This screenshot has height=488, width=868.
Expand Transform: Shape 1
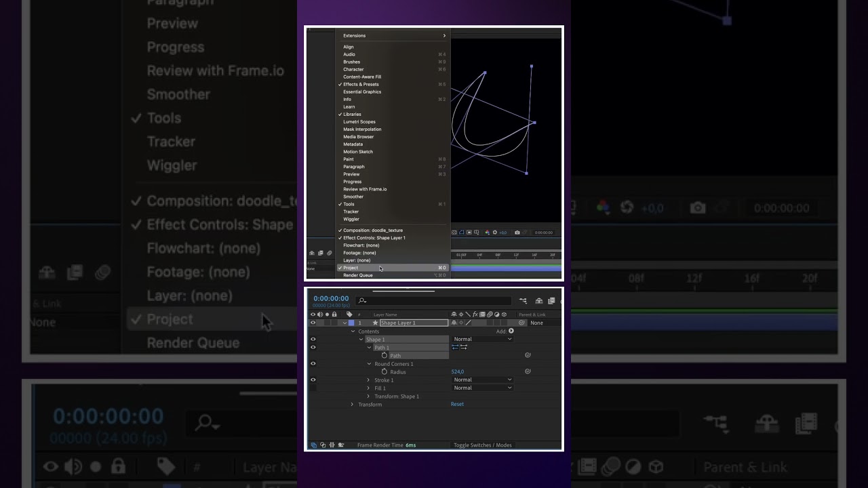point(368,396)
